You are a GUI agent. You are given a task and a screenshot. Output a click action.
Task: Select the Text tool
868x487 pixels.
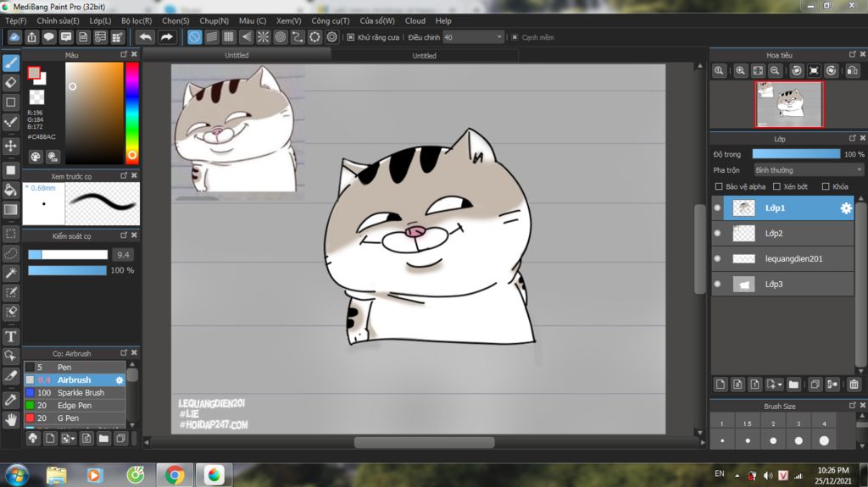click(x=11, y=336)
